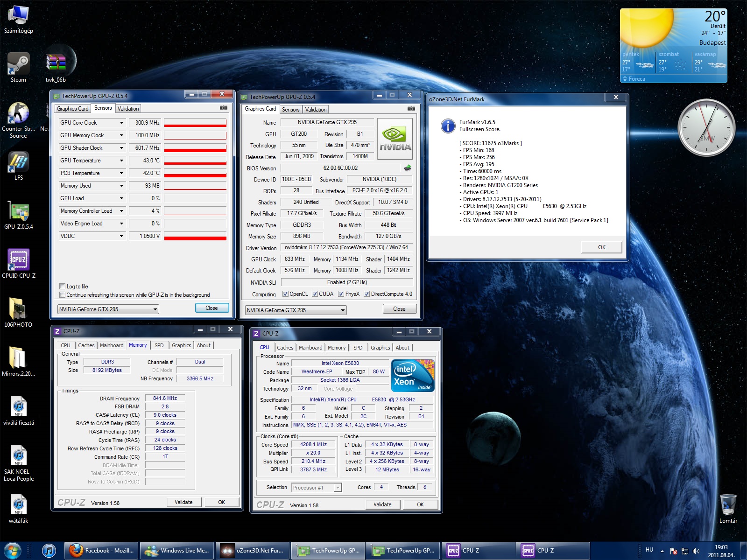Click the BIOS version save chip icon
This screenshot has height=560, width=747.
pyautogui.click(x=408, y=168)
